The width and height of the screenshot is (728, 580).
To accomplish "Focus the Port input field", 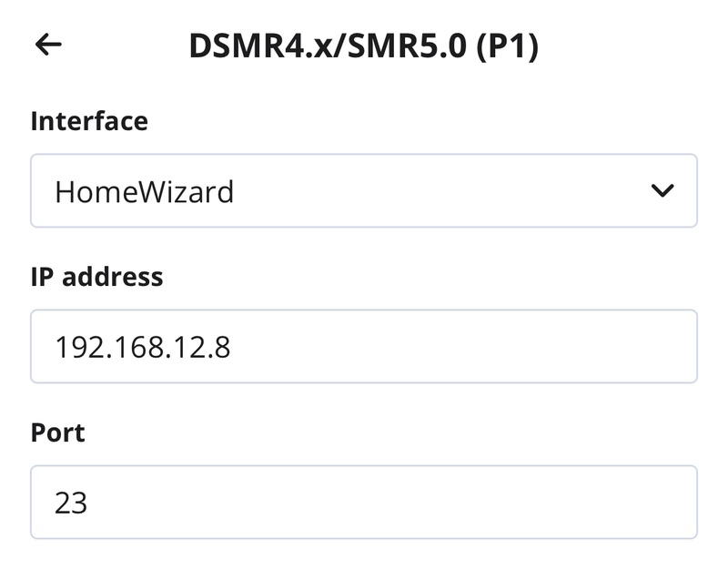I will click(x=364, y=503).
